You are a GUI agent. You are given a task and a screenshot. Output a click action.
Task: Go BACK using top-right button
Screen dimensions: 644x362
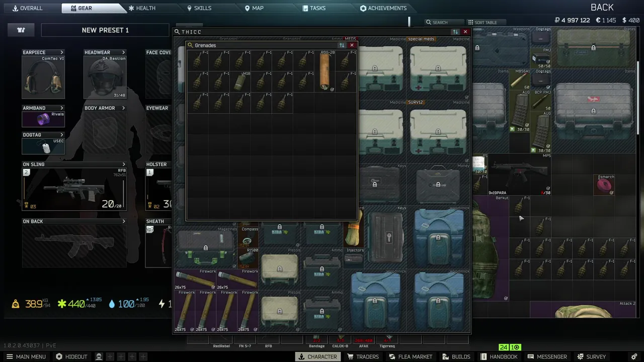(602, 8)
